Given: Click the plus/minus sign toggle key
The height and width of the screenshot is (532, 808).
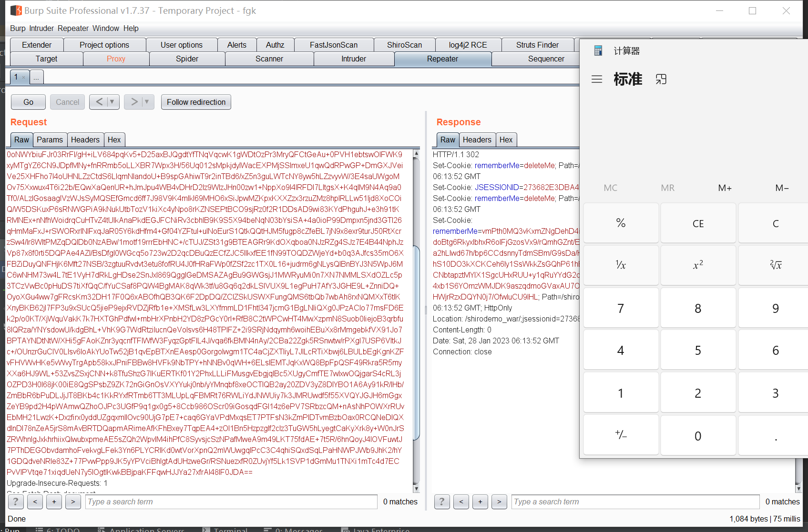Looking at the screenshot, I should click(621, 435).
